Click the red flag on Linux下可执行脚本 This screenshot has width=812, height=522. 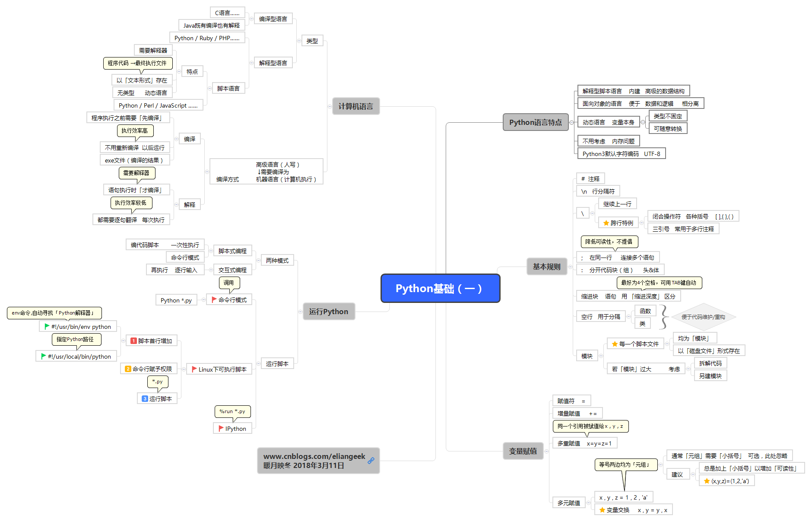[x=194, y=369]
